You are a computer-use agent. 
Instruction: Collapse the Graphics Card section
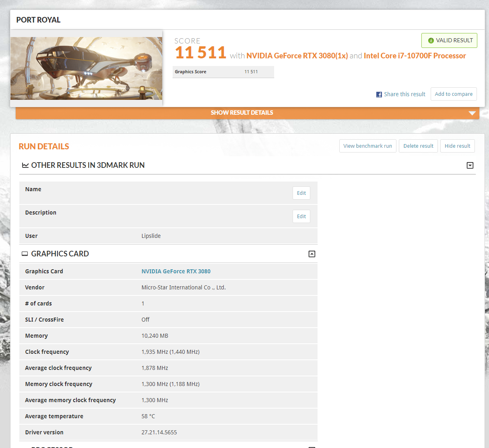(x=312, y=254)
